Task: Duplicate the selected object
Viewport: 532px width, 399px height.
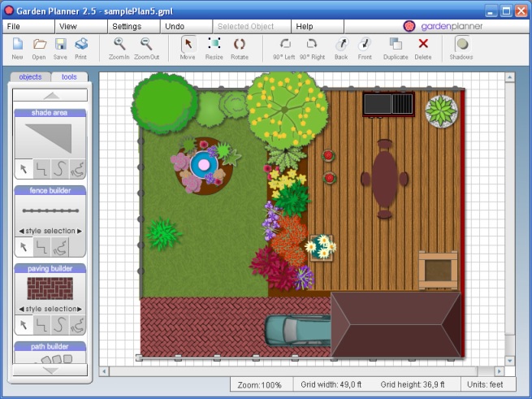Action: click(x=396, y=47)
